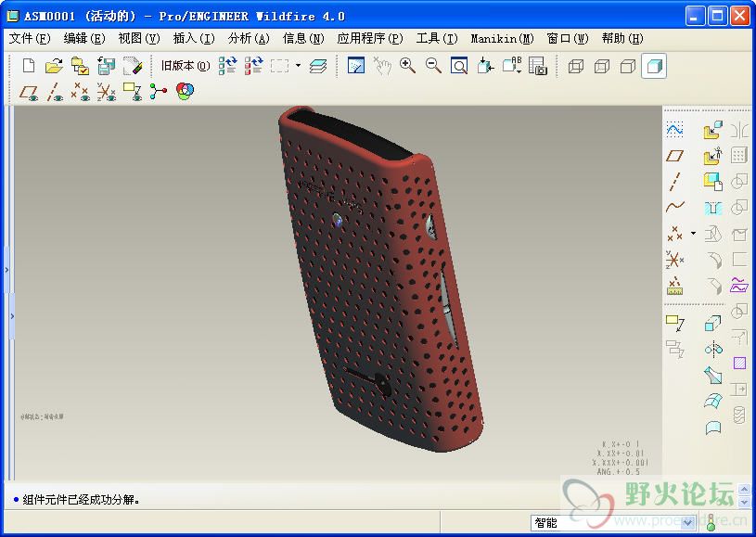
Task: Open the color appearance gallery wheel
Action: [x=186, y=91]
